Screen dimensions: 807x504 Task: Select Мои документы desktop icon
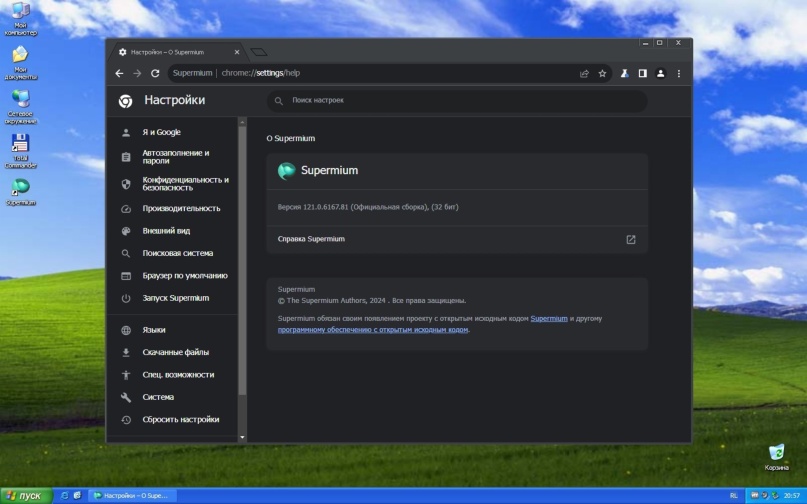coord(21,63)
